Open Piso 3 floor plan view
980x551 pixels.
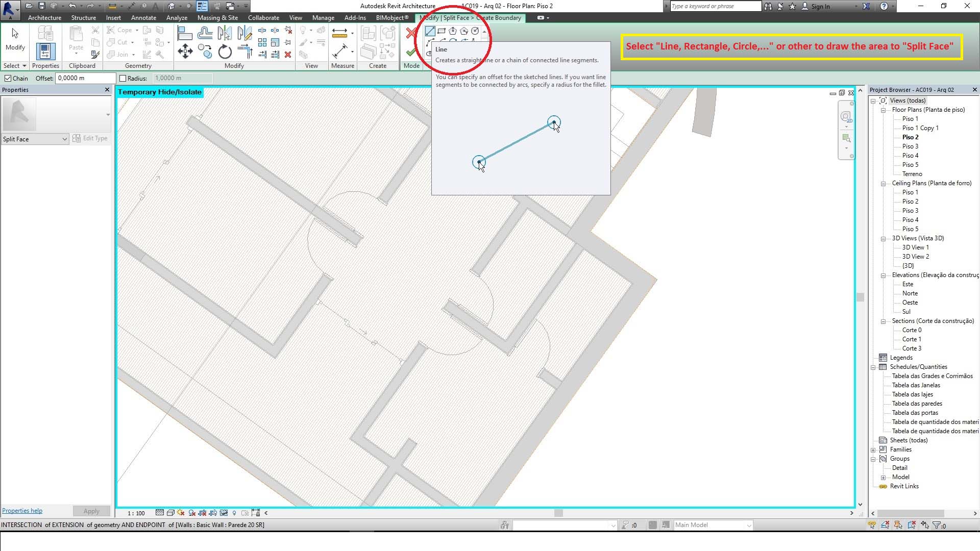point(910,146)
